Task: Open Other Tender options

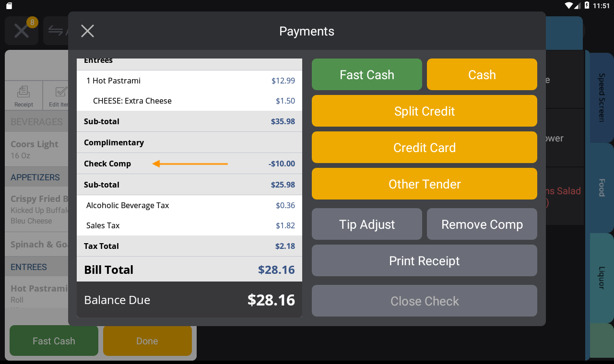Action: coord(424,184)
